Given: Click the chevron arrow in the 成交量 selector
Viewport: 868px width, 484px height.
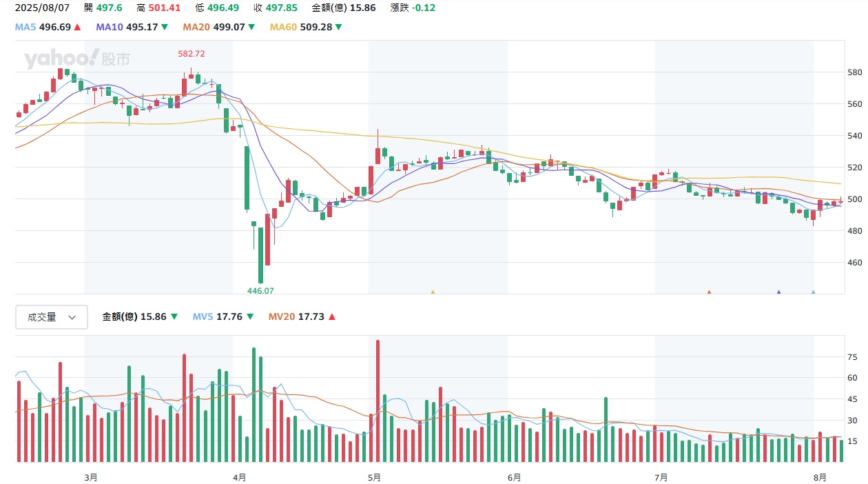Looking at the screenshot, I should pos(73,318).
